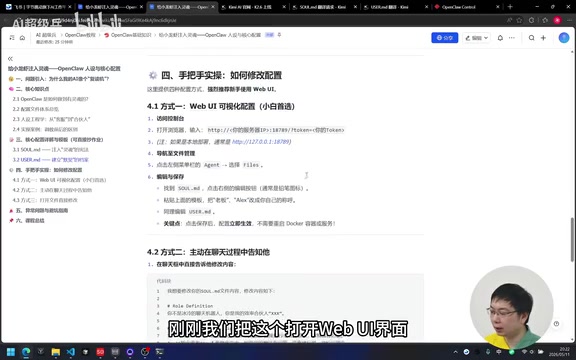This screenshot has width=576, height=360.
Task: Open the home icon in Feishu header
Action: pyautogui.click(x=22, y=38)
